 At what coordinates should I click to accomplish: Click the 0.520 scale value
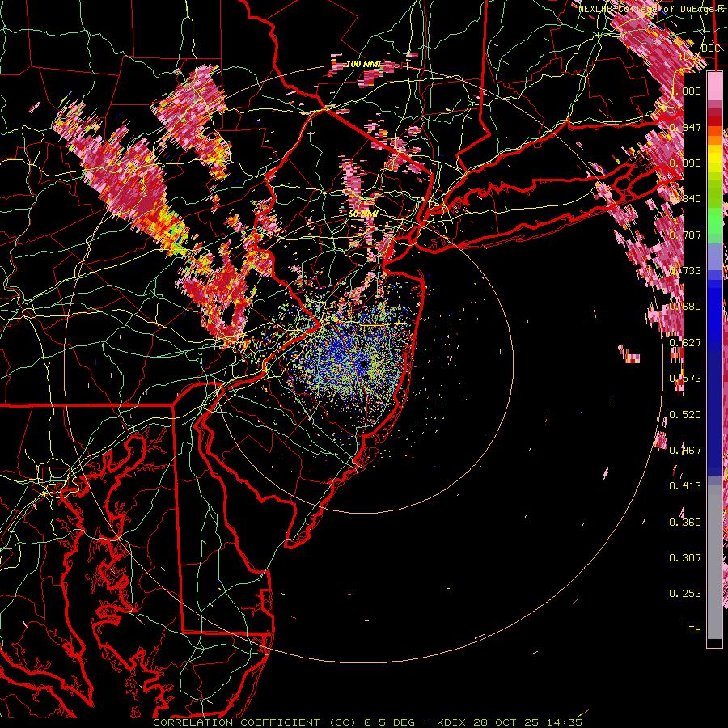[x=685, y=414]
